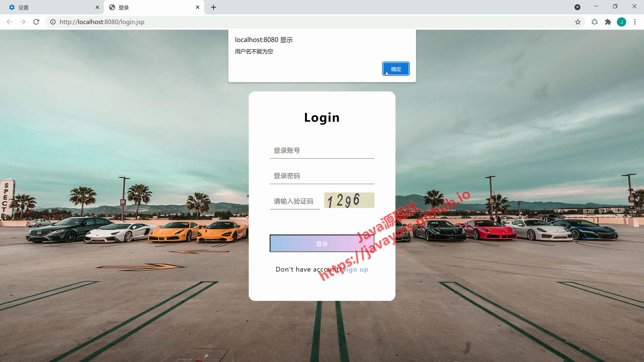This screenshot has height=362, width=644.
Task: Open the Extensions puzzle icon
Action: click(x=608, y=22)
